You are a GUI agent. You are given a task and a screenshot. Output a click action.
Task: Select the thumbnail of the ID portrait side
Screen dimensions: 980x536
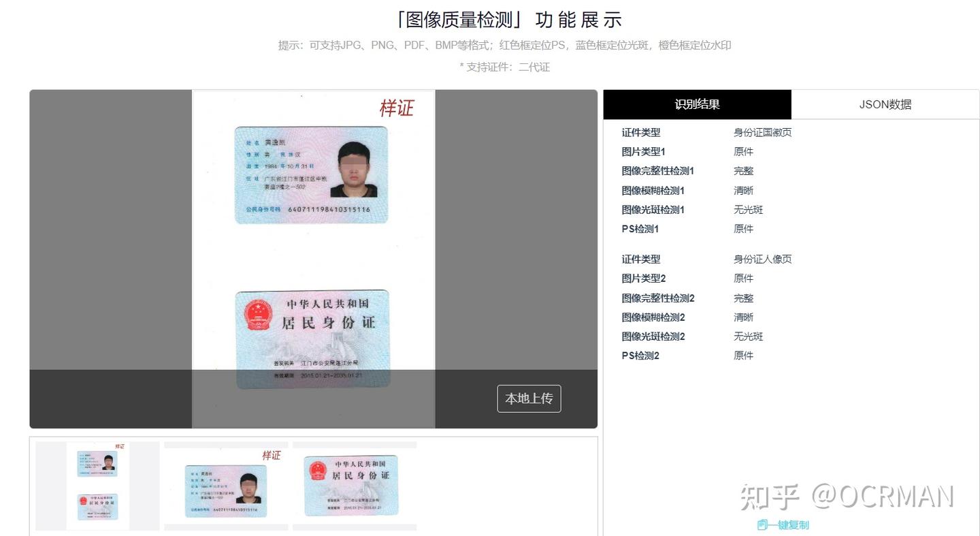[x=226, y=486]
